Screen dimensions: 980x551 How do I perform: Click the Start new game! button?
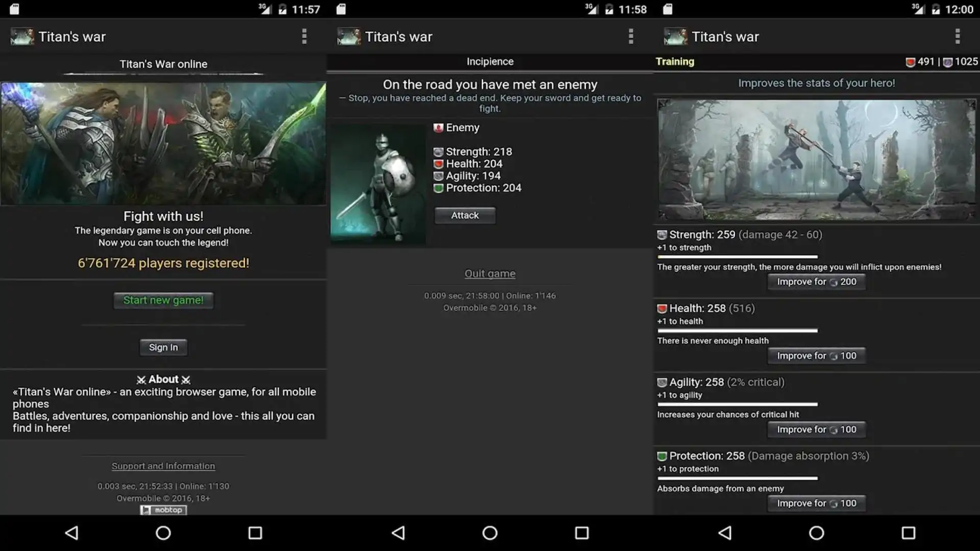click(163, 300)
